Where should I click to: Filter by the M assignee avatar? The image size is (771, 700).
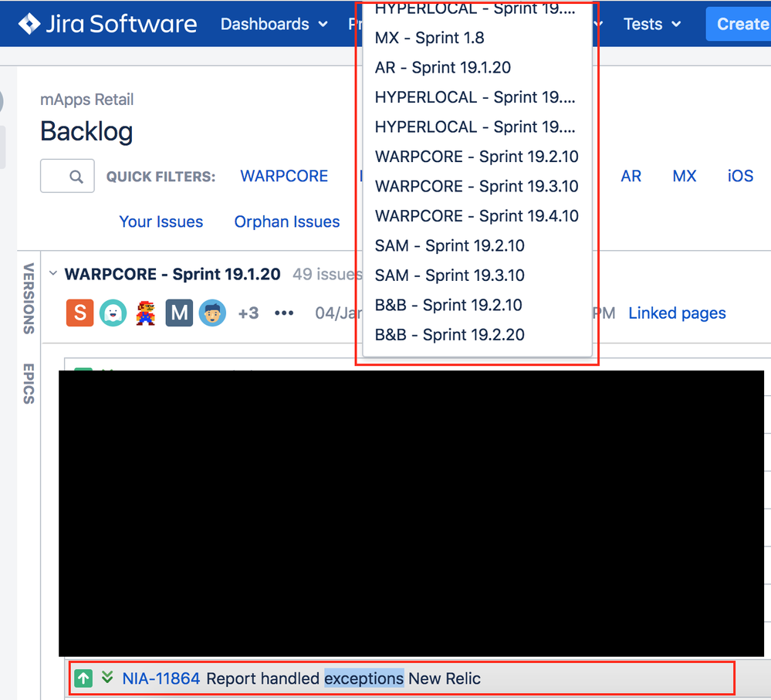pos(179,313)
